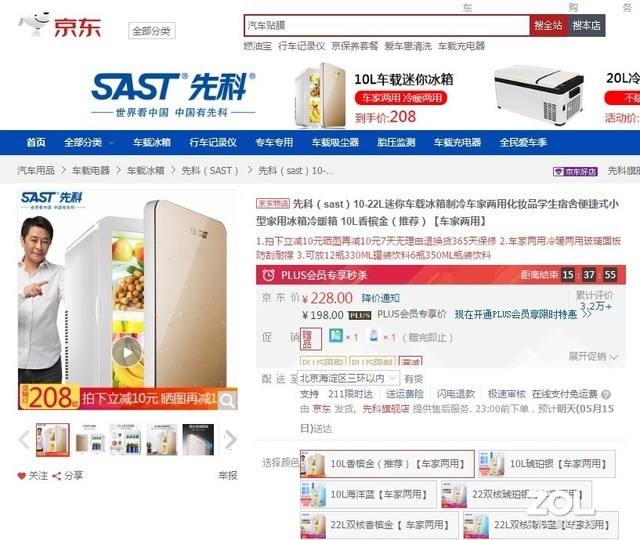
Task: Click the heart 关注 follow icon
Action: pos(22,476)
